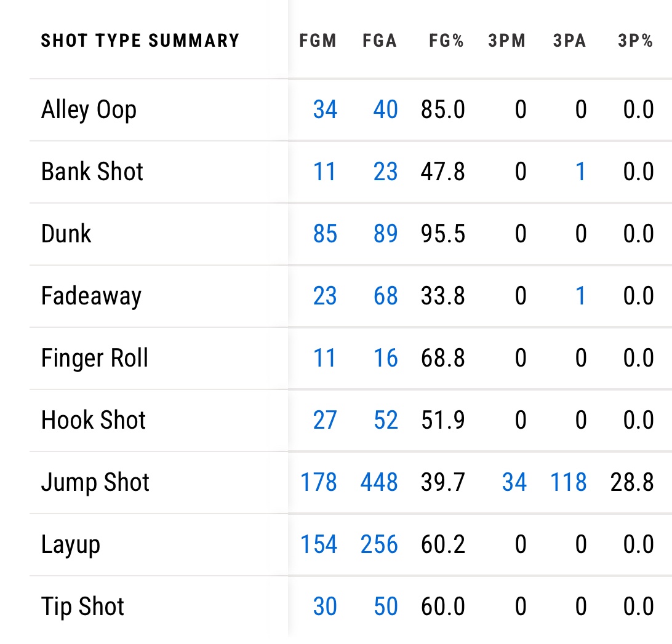The width and height of the screenshot is (672, 644).
Task: Click Fadeaway FGM value 23
Action: click(x=325, y=296)
